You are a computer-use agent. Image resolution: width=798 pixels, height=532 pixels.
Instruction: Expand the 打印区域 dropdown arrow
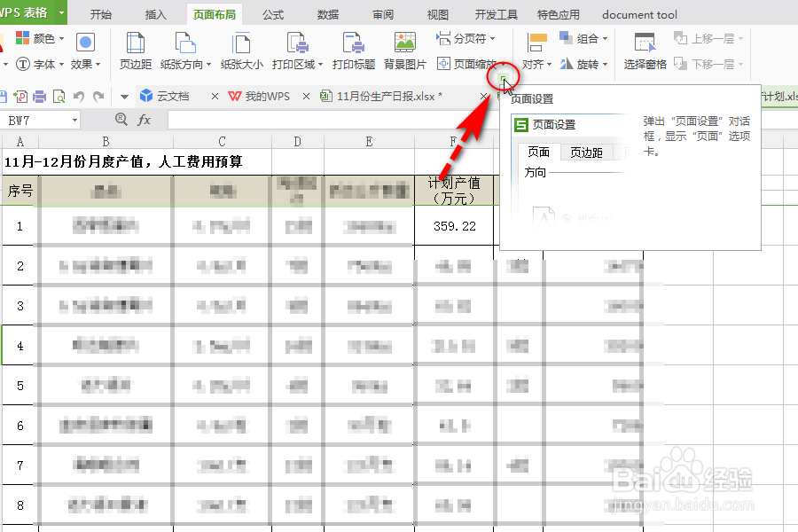[x=321, y=65]
